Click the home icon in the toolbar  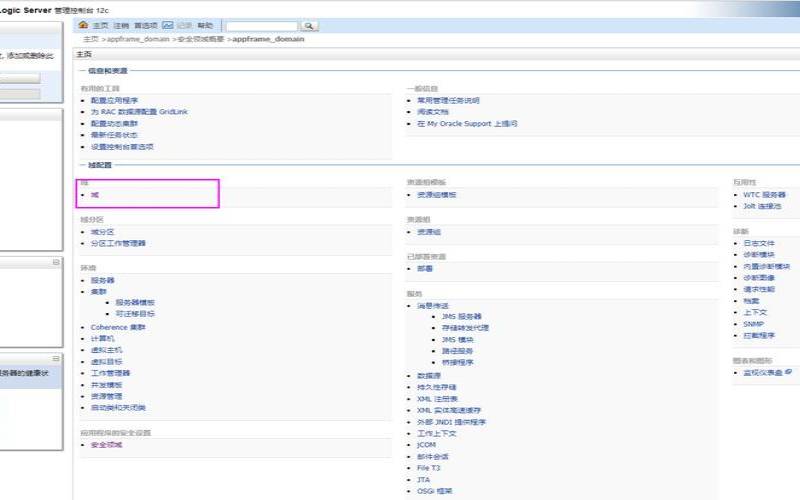point(84,25)
